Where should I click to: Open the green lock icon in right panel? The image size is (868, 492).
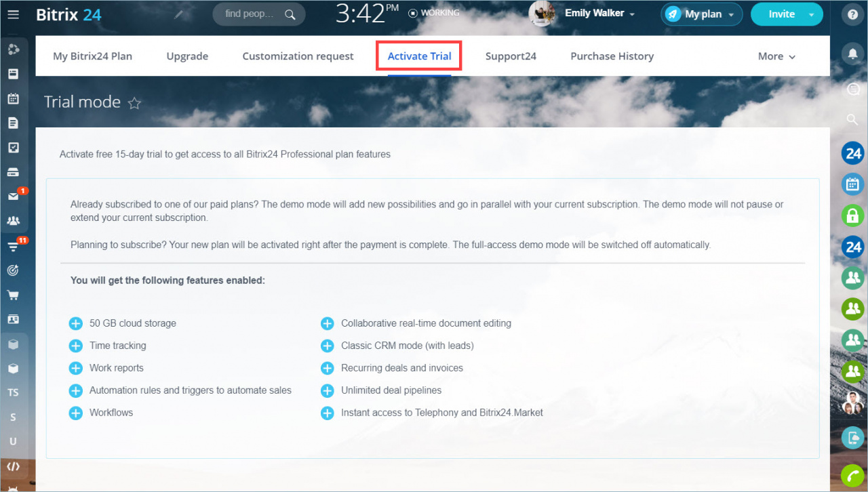click(852, 216)
